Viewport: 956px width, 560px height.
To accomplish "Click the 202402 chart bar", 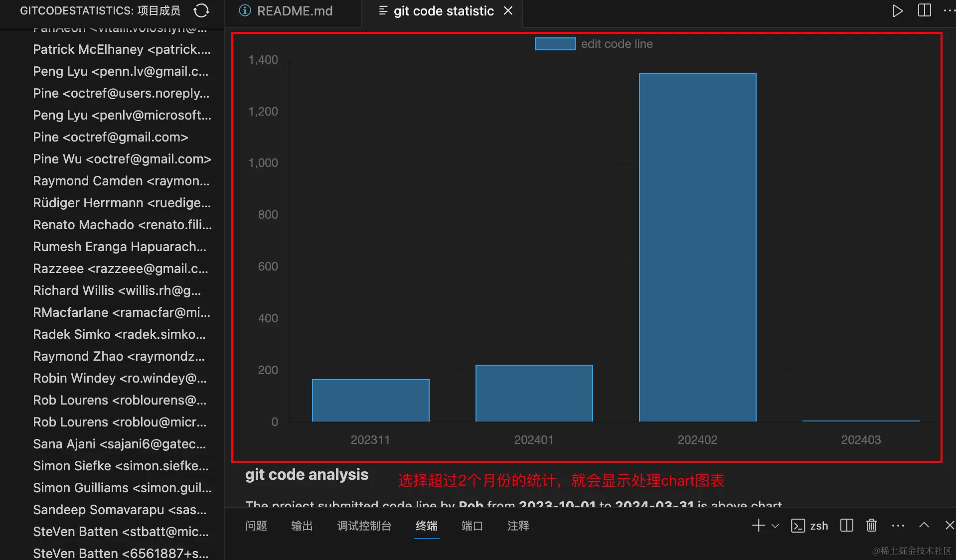I will (697, 248).
